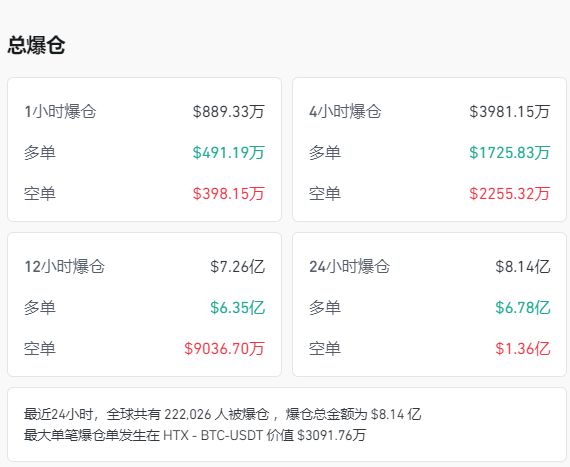The image size is (570, 467).
Task: Click 空单 label in 12小时爆仓 card
Action: pyautogui.click(x=40, y=349)
